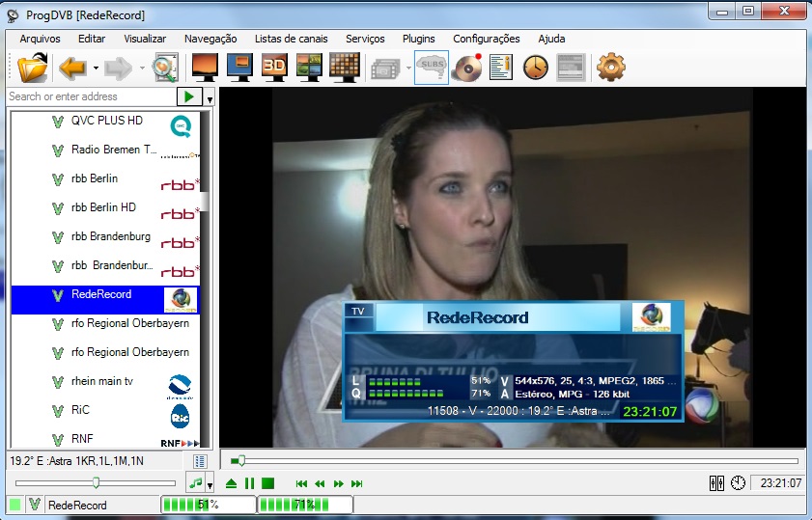The width and height of the screenshot is (812, 520).
Task: Skip to next with the skip-forward button
Action: 357,483
